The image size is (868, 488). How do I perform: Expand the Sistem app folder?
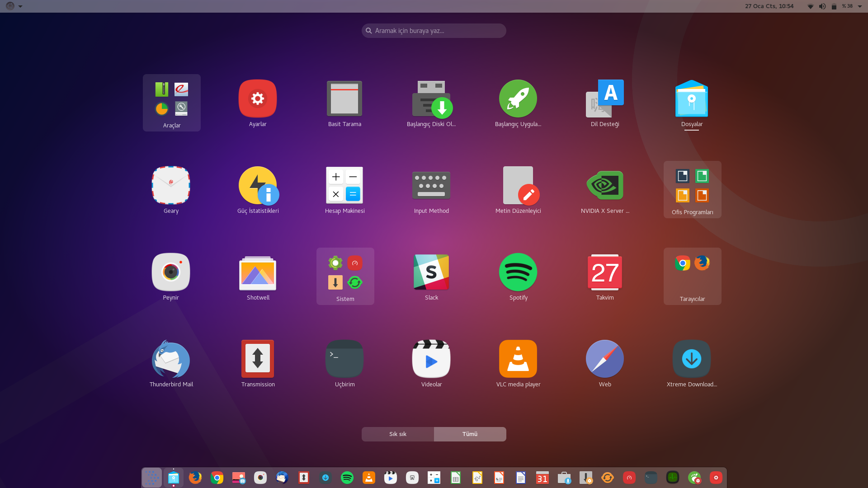pyautogui.click(x=345, y=277)
